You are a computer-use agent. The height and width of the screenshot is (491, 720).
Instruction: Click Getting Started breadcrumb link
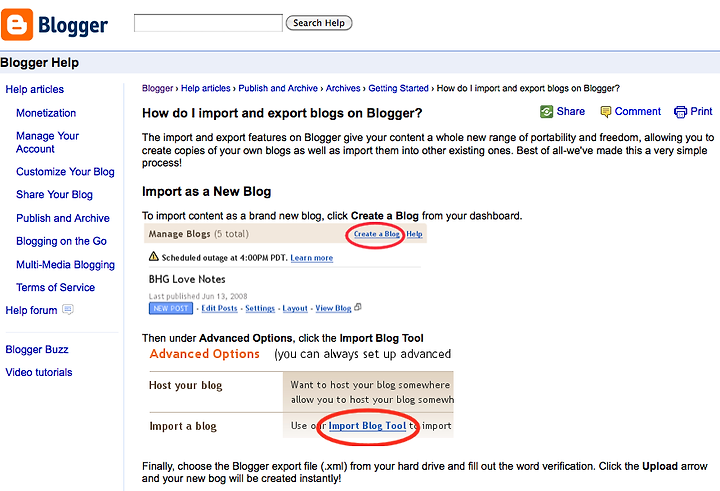tap(398, 88)
